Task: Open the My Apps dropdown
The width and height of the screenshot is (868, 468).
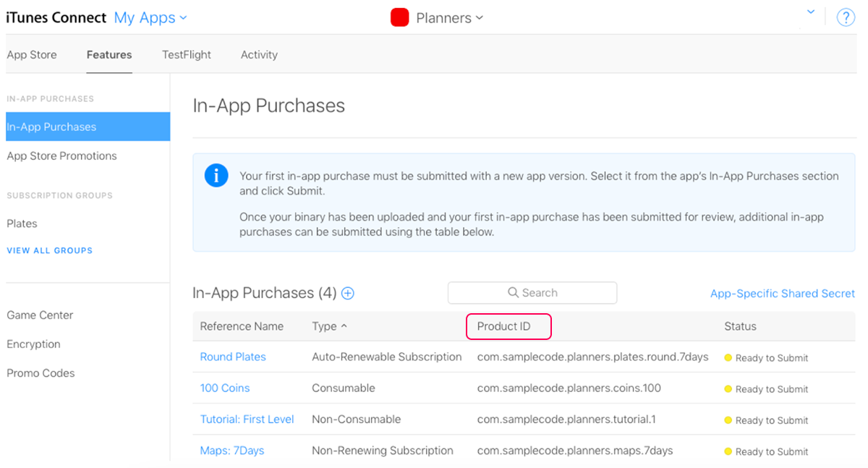Action: pos(150,18)
